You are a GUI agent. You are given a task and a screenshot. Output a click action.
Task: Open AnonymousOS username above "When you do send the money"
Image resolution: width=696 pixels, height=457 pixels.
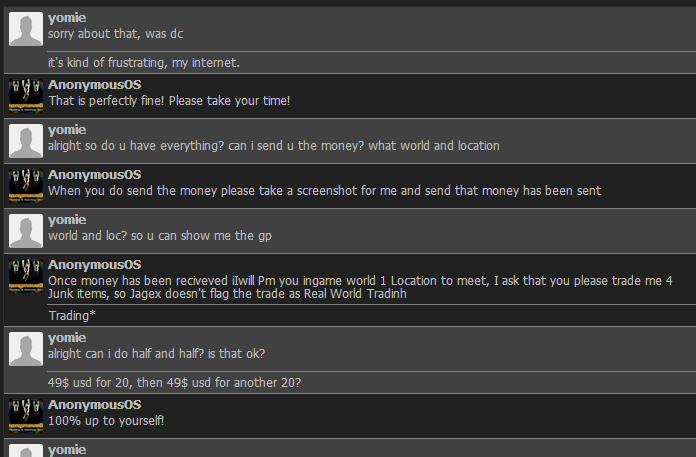click(x=94, y=175)
